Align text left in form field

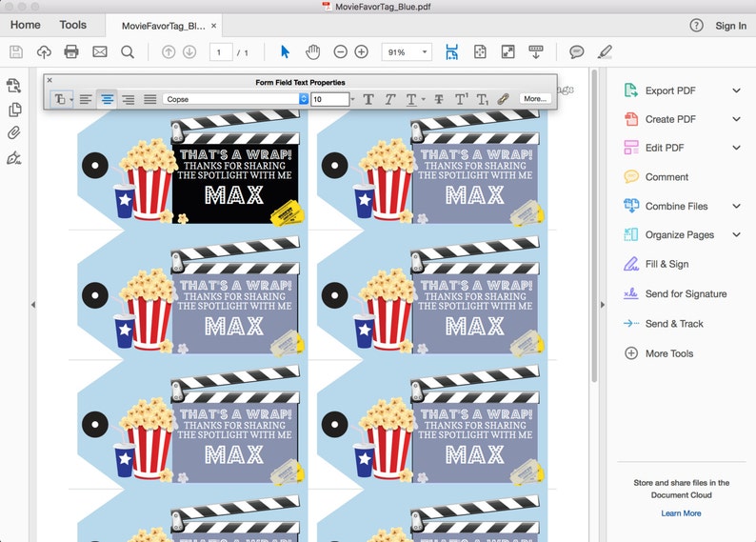pos(86,99)
